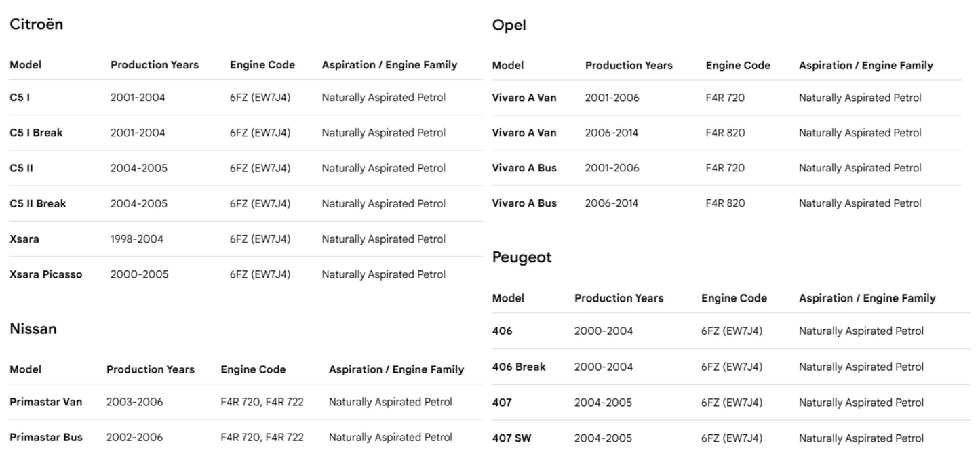
Task: Click the Nissan section heading
Action: 33,329
